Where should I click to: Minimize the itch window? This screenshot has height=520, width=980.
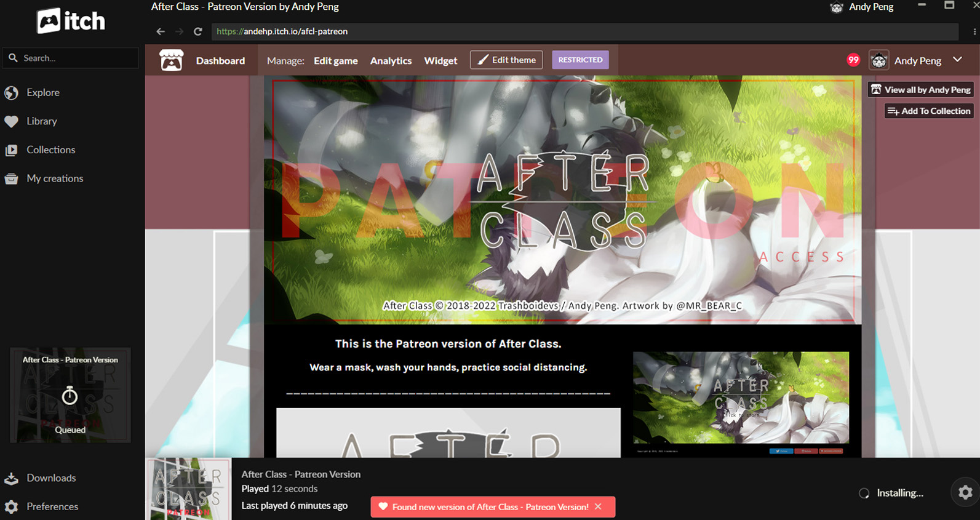coord(922,5)
